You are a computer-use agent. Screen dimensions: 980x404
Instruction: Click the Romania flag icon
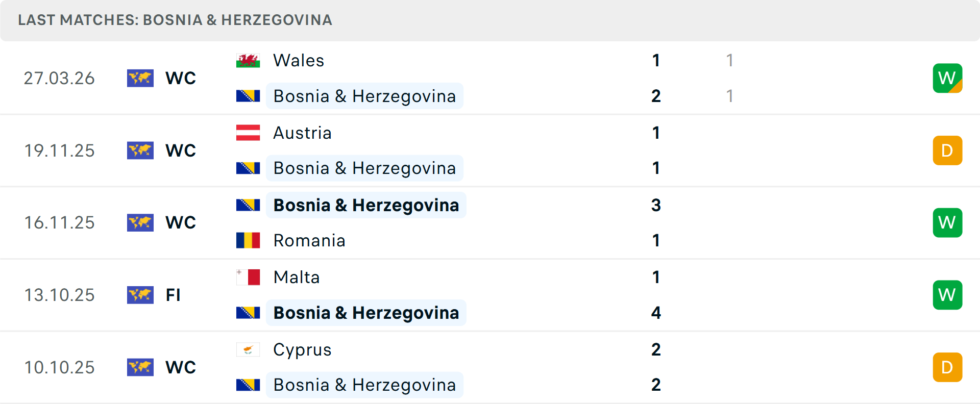(x=248, y=240)
